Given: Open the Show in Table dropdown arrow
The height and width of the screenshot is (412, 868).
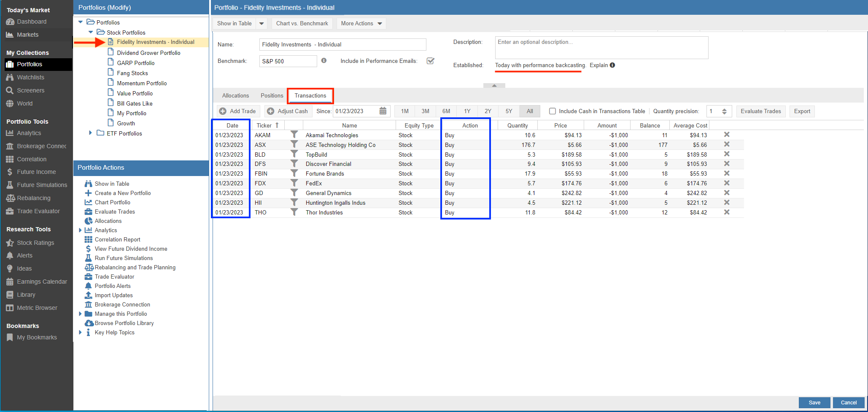Looking at the screenshot, I should click(x=261, y=24).
